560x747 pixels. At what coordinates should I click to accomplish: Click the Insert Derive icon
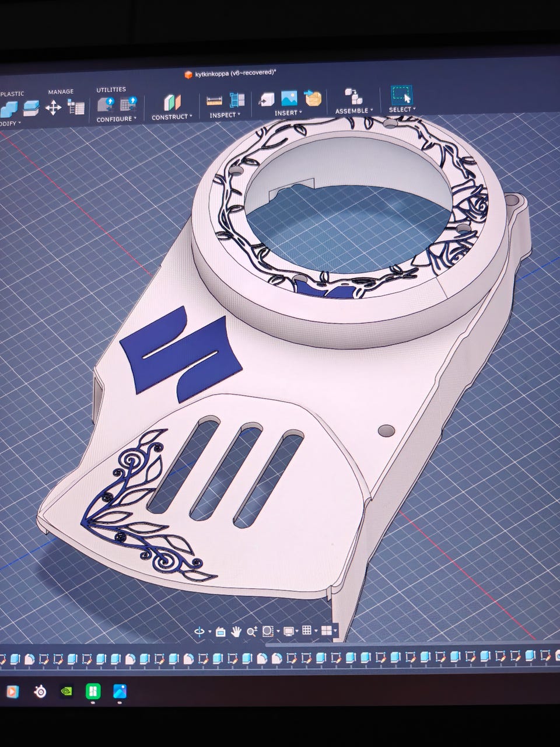[x=267, y=99]
